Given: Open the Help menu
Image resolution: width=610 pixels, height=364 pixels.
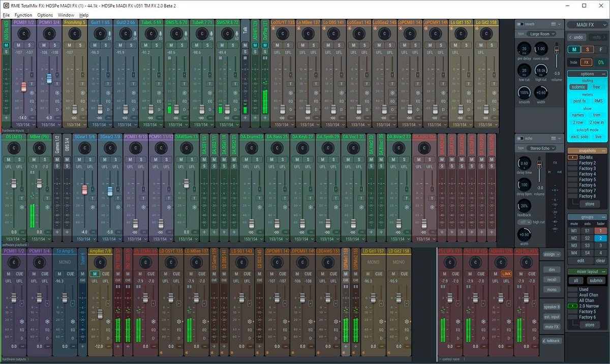Looking at the screenshot, I should click(x=84, y=15).
